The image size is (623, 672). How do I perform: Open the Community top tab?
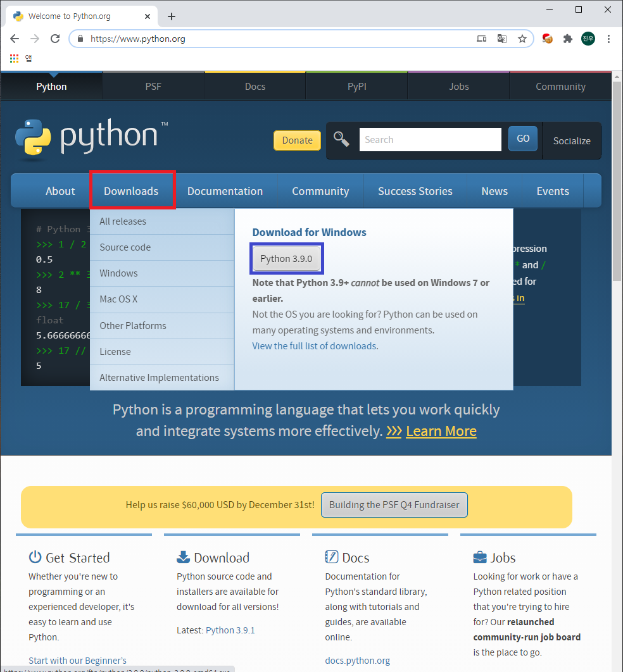560,87
